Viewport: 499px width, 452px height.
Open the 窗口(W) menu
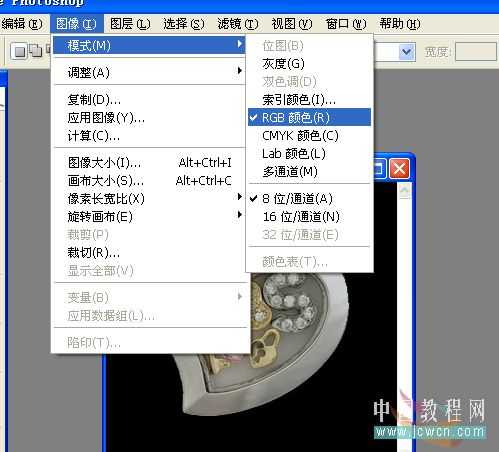pos(346,24)
